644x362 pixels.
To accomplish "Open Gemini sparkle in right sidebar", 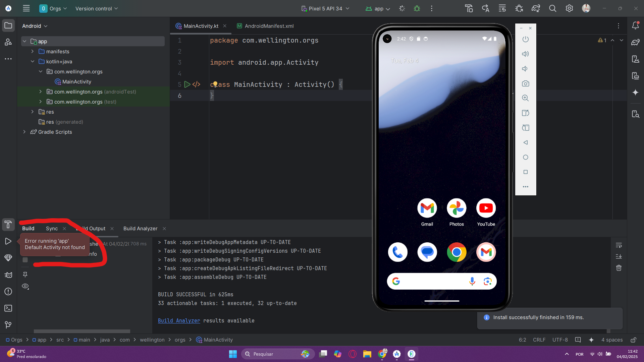I will coord(635,93).
